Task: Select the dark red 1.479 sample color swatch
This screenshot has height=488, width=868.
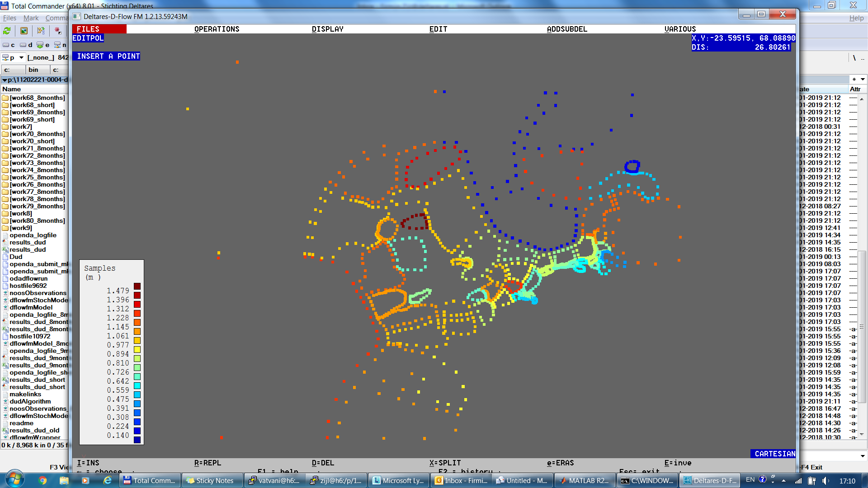Action: coord(137,286)
